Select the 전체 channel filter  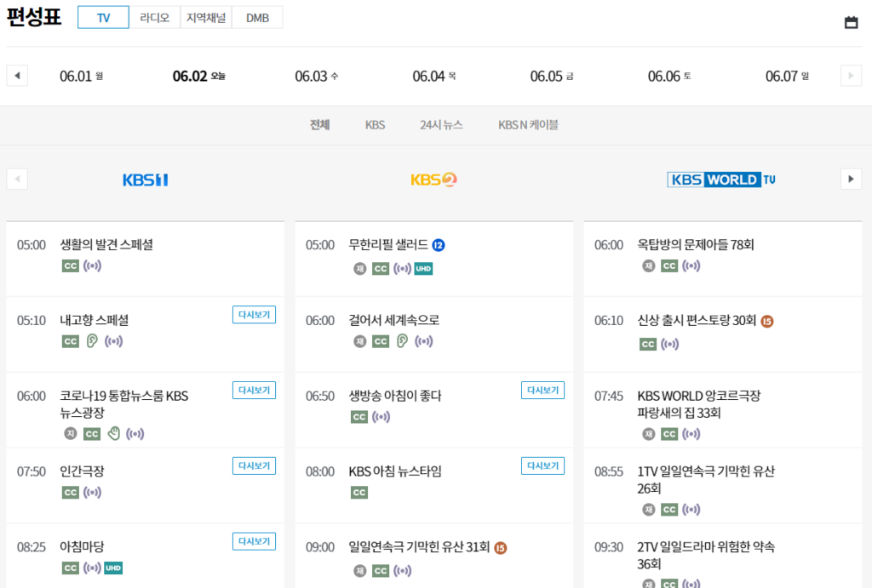click(x=318, y=124)
